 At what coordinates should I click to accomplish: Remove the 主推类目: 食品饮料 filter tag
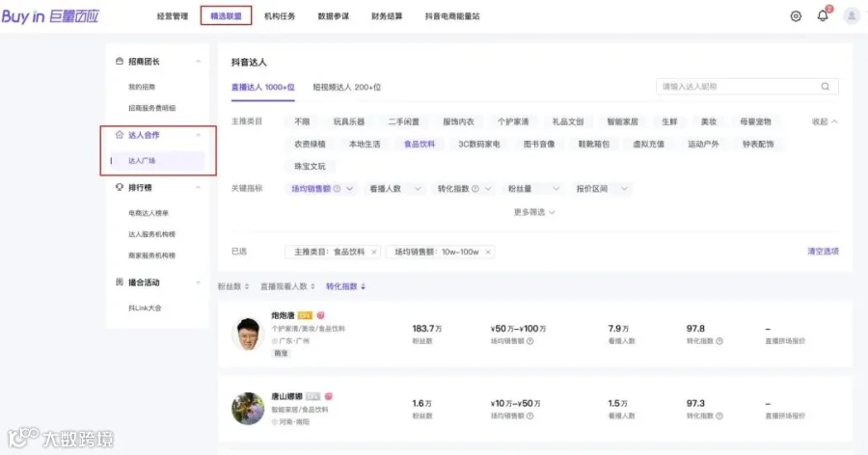click(x=373, y=252)
